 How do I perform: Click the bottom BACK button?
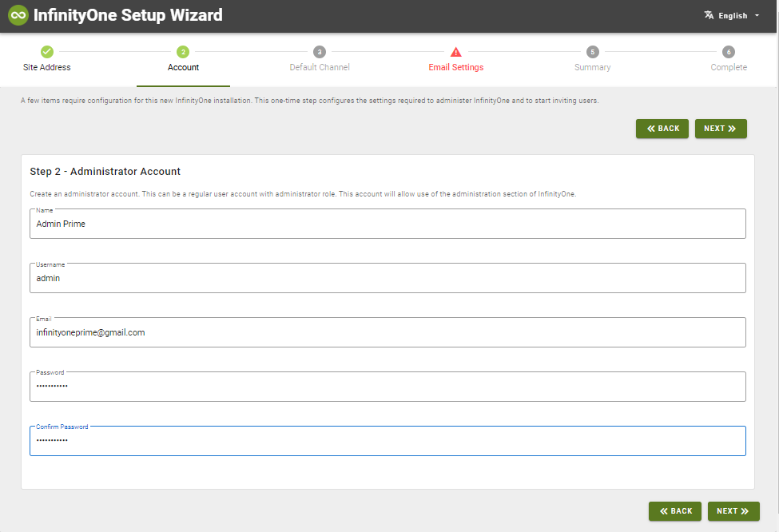[x=674, y=511]
